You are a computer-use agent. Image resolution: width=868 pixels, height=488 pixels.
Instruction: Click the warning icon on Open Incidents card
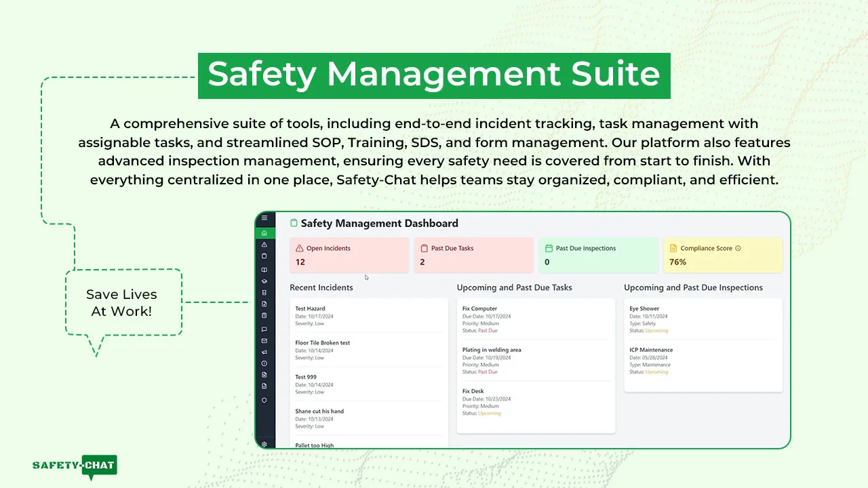pyautogui.click(x=300, y=248)
